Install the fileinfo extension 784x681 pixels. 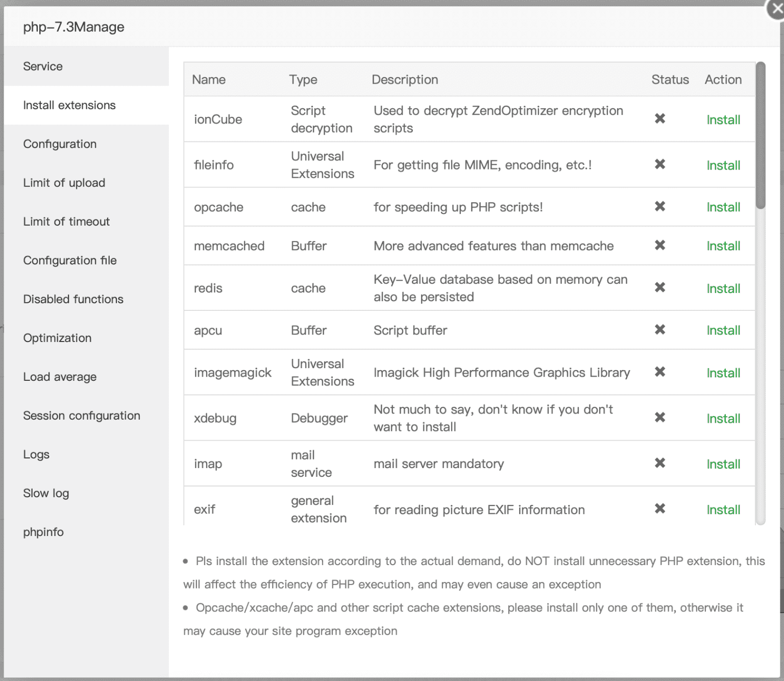coord(723,165)
